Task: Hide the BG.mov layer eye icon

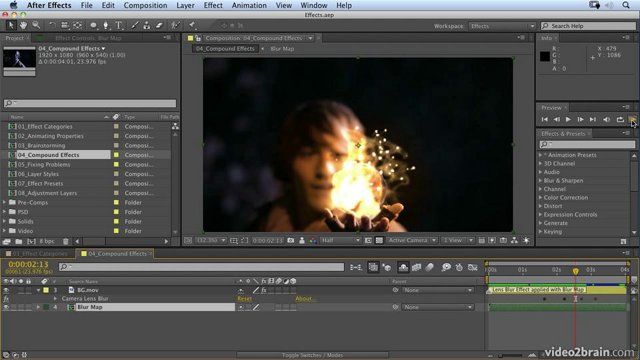Action: click(x=6, y=290)
